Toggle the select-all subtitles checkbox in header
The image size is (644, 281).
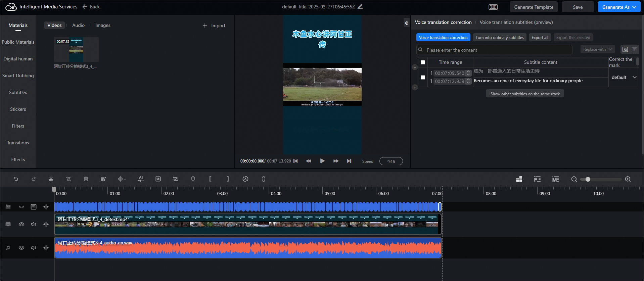tap(423, 62)
